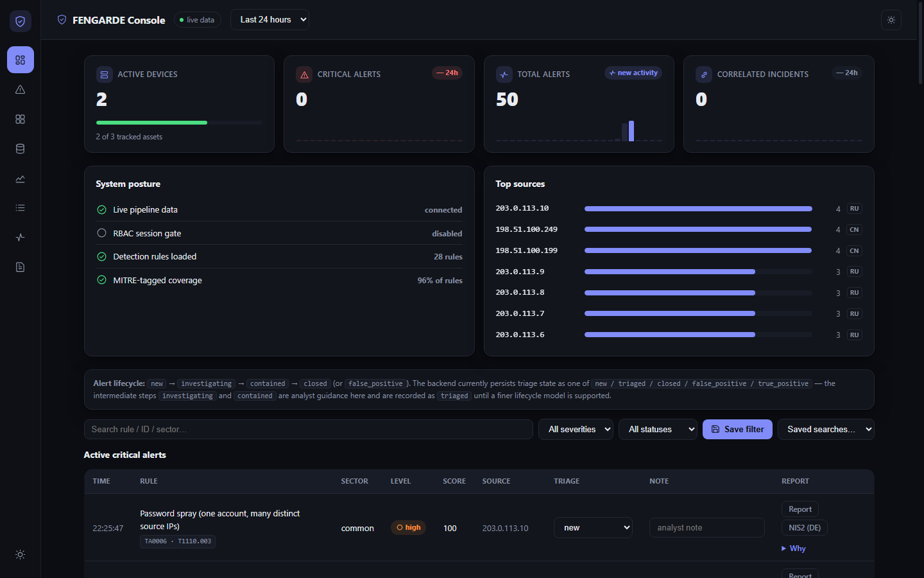Click the TA0006 · T1110.003 MITRE tag
Screen dimensions: 924x578
click(178, 541)
